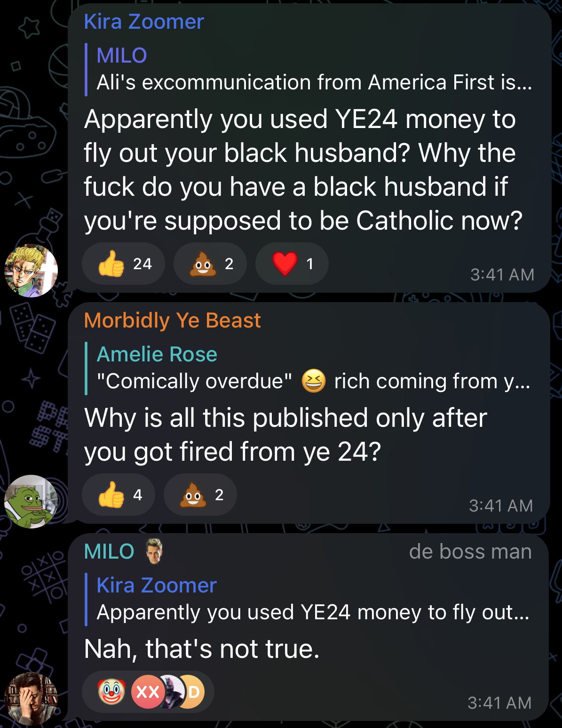
Task: Tap the 'de boss man' admin title
Action: pyautogui.click(x=470, y=552)
